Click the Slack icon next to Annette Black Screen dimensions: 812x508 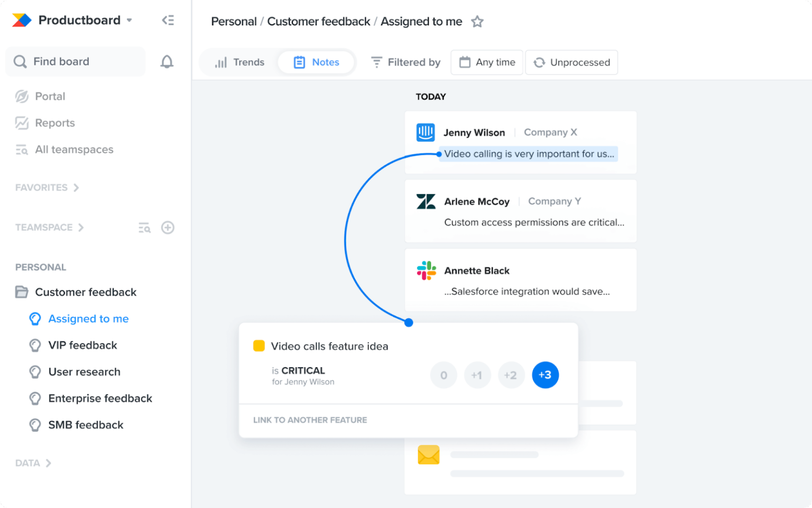(x=426, y=270)
